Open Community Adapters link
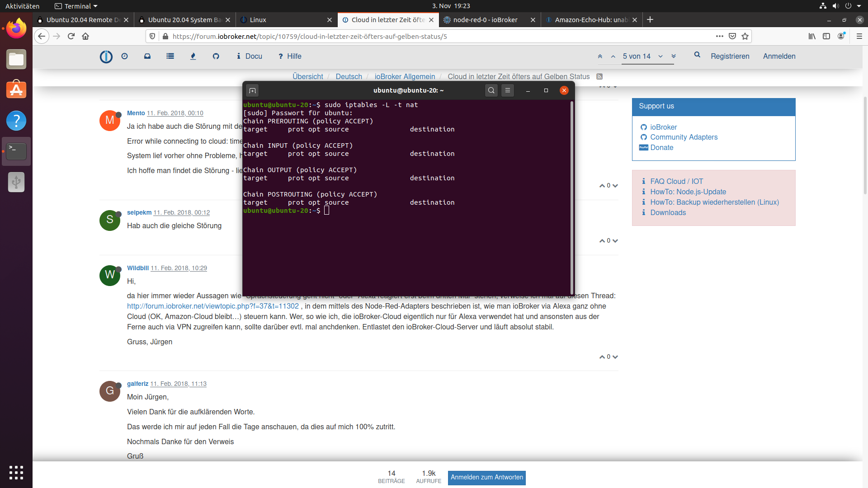This screenshot has height=488, width=868. coord(684,137)
